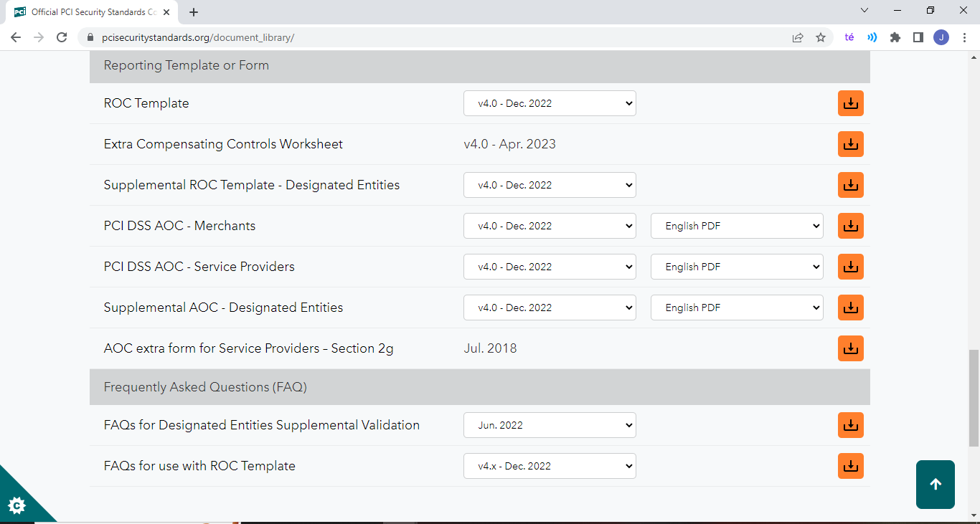The width and height of the screenshot is (980, 524).
Task: Click the back-to-top arrow button
Action: (935, 485)
